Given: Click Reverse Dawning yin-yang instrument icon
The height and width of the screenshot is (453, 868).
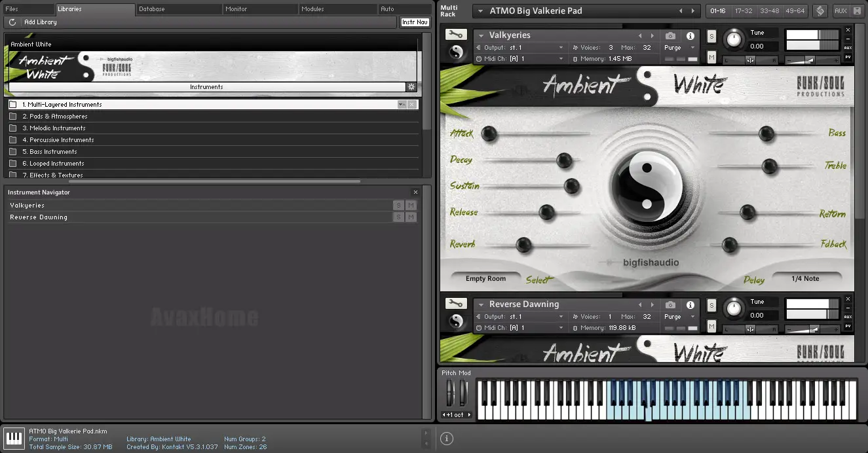Looking at the screenshot, I should [456, 321].
